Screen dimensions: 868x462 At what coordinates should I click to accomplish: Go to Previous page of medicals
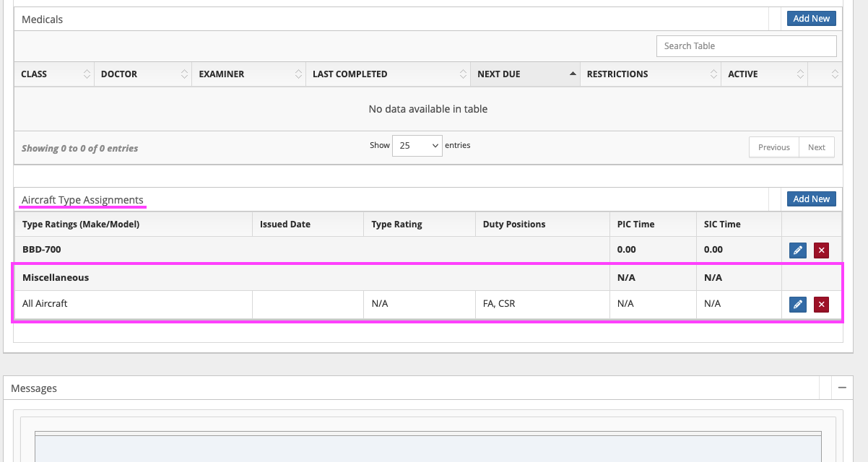pyautogui.click(x=774, y=147)
